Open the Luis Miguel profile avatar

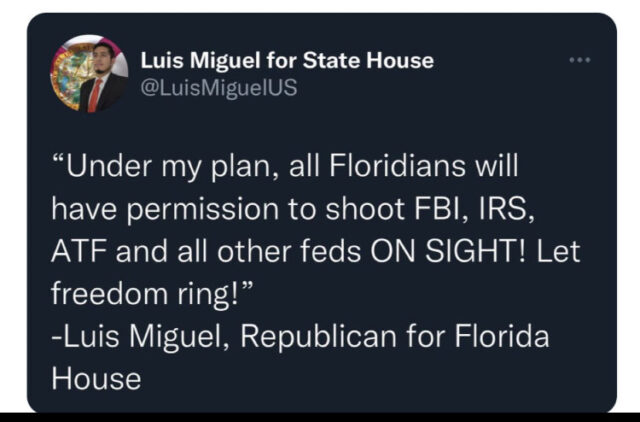point(89,73)
